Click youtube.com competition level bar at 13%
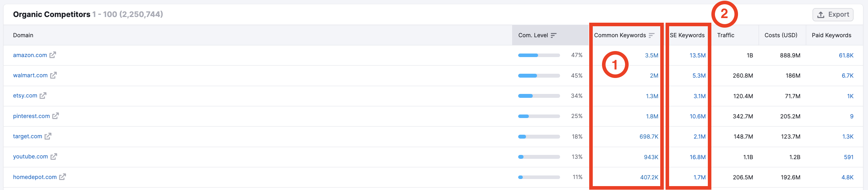The height and width of the screenshot is (190, 868). click(x=539, y=157)
